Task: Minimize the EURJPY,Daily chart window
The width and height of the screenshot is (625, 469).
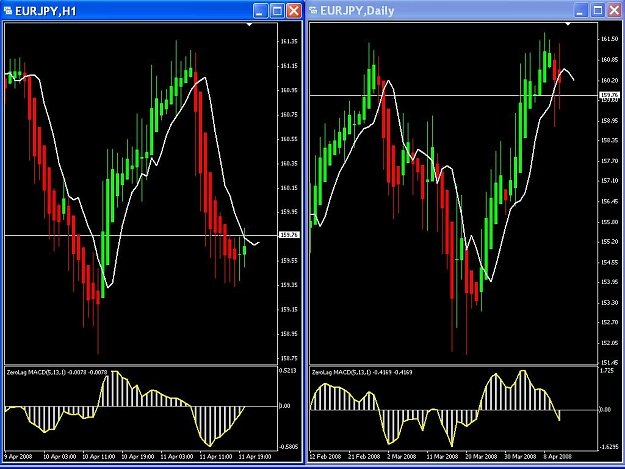Action: point(580,11)
